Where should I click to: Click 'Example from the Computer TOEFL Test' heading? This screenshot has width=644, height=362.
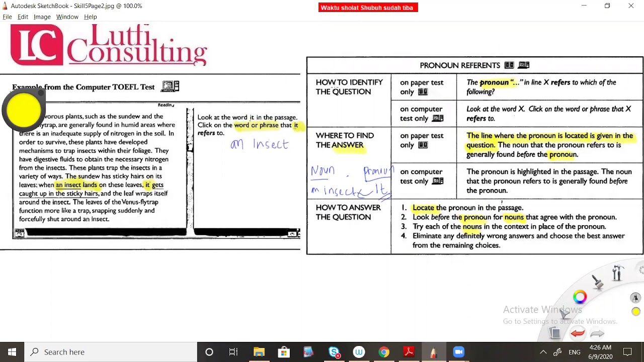[x=84, y=87]
